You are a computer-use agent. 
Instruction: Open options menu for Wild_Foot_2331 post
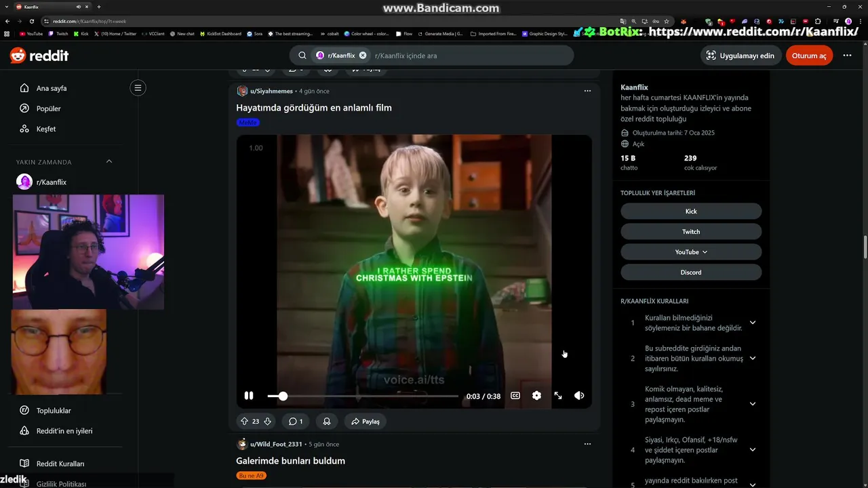587,444
